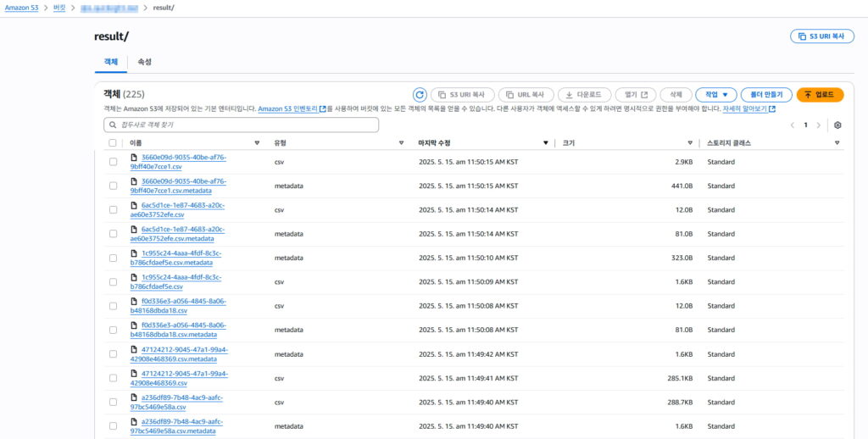Click the toolbar S3 URI 복사 button
Viewport: 868px width, 439px height.
[462, 95]
